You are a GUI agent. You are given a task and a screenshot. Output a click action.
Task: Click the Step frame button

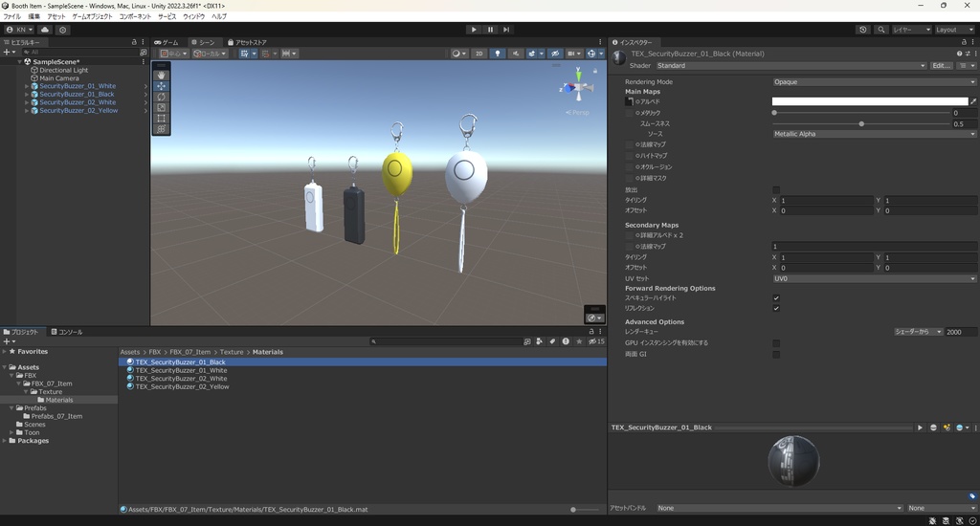coord(507,30)
